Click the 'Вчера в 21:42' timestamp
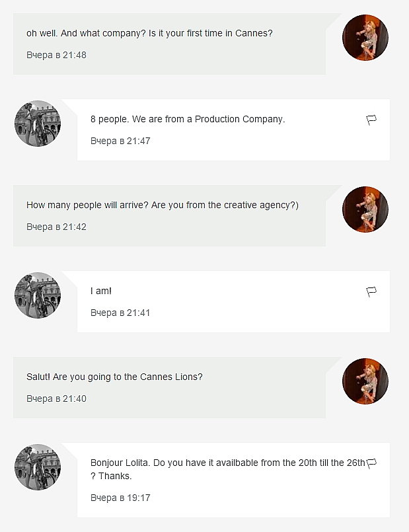This screenshot has height=532, width=409. tap(56, 227)
